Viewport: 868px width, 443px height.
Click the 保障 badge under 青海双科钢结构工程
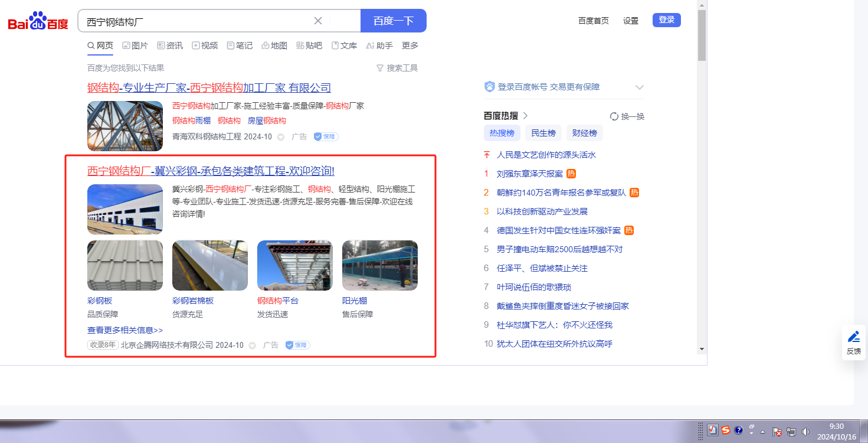click(326, 136)
